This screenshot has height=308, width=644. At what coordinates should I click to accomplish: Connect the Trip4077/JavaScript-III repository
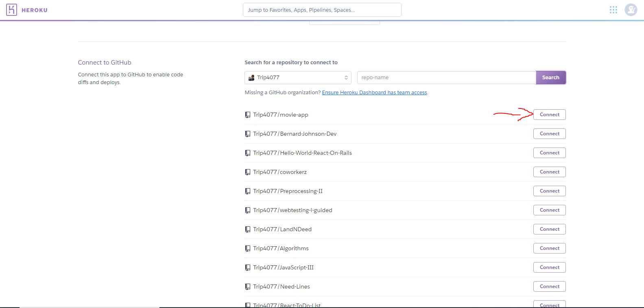(549, 267)
